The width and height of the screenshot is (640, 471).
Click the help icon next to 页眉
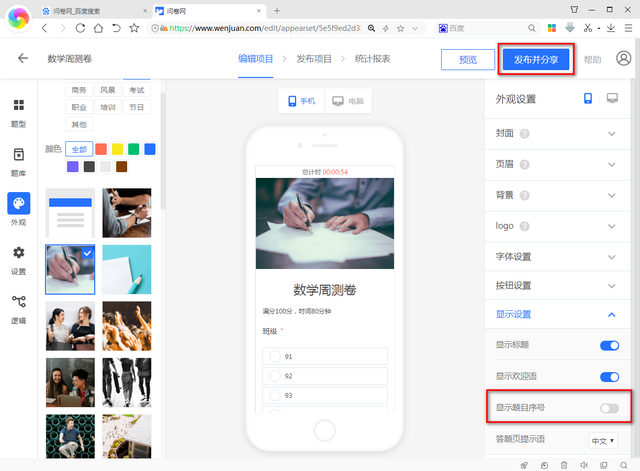click(524, 164)
